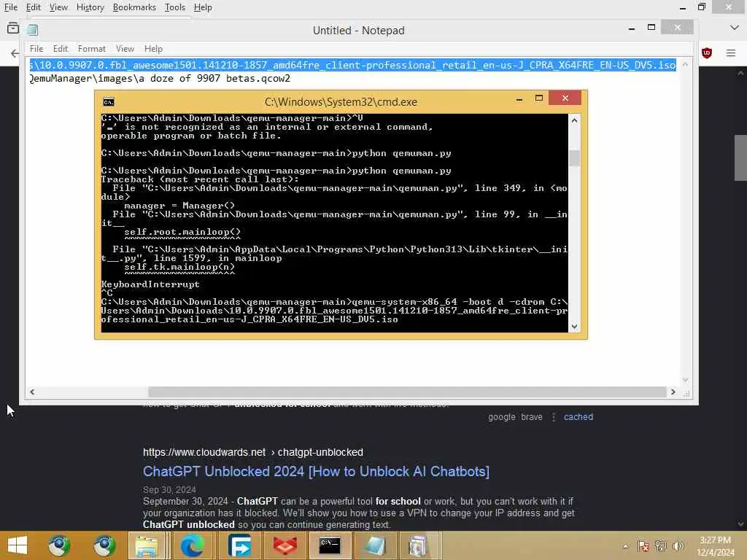747x560 pixels.
Task: Open browser Bookmarks menu
Action: pyautogui.click(x=134, y=7)
